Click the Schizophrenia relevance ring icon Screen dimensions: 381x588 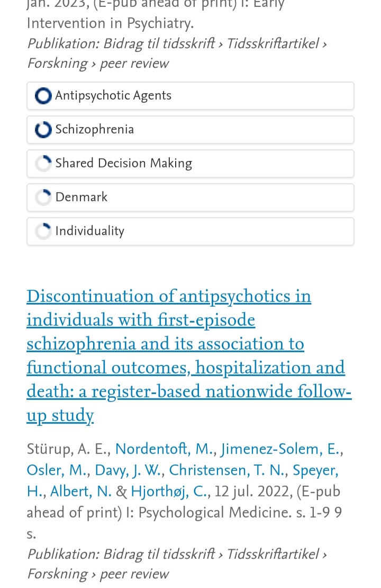(x=43, y=130)
